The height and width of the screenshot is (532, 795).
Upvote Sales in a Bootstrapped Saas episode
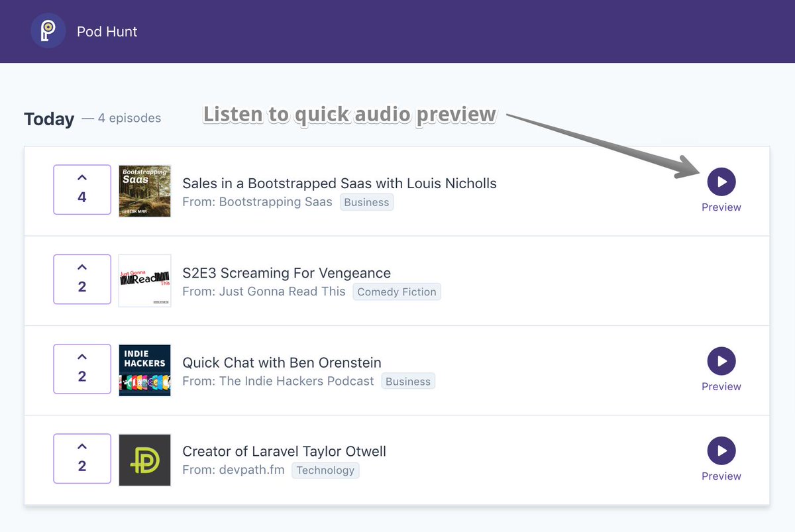coord(82,190)
